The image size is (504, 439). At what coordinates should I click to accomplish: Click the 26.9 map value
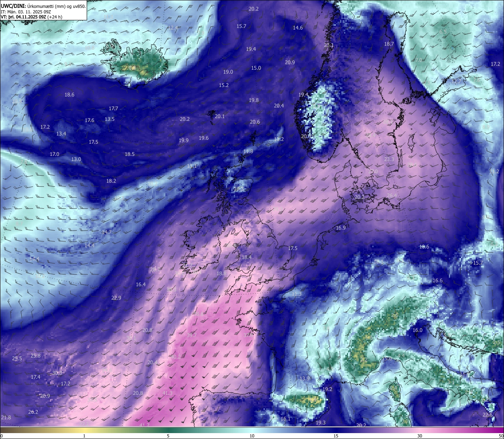pos(45,396)
